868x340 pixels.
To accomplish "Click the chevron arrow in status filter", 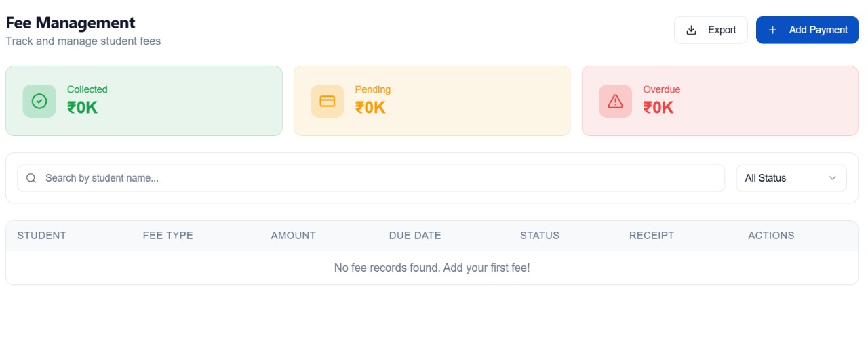I will click(x=833, y=178).
